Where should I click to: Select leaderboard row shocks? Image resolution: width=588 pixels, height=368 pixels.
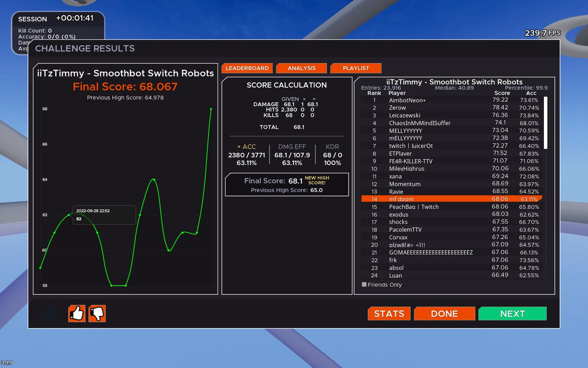[452, 222]
